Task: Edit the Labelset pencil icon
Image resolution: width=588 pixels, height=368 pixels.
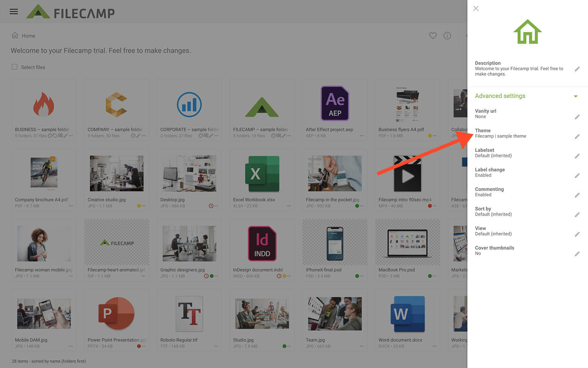Action: [577, 156]
